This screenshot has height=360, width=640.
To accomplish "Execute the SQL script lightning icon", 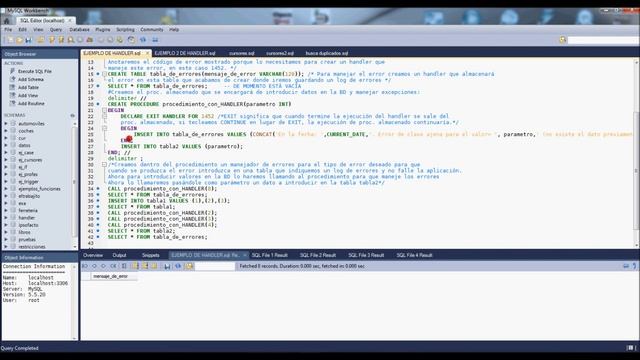I will (x=51, y=40).
